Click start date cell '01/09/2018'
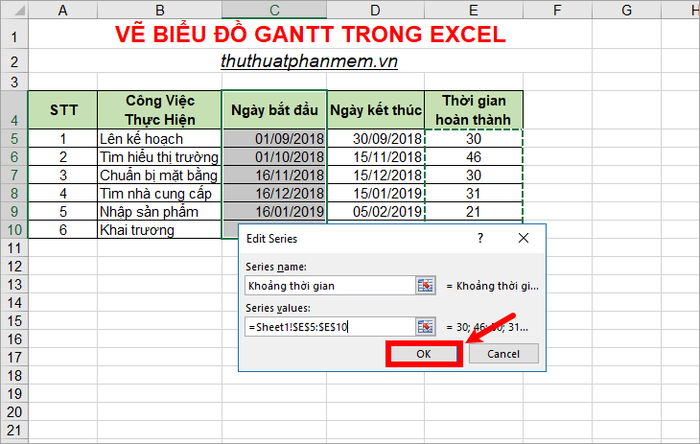700x444 pixels. coord(274,138)
